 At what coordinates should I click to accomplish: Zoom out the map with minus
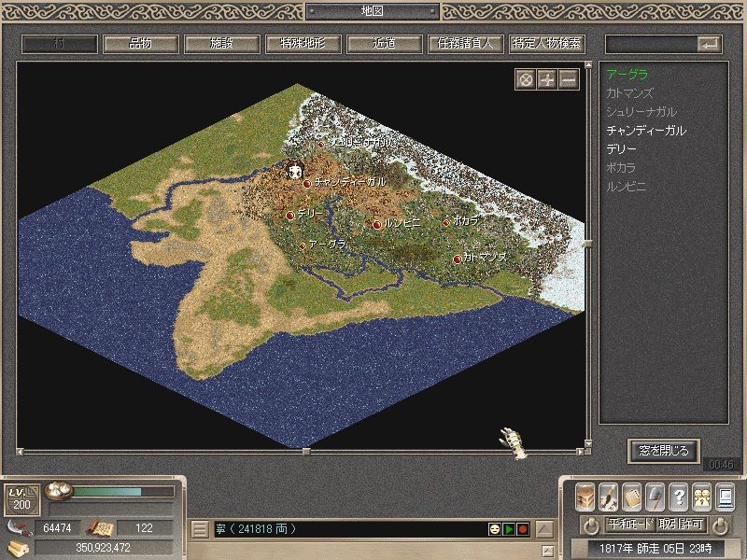coord(569,79)
